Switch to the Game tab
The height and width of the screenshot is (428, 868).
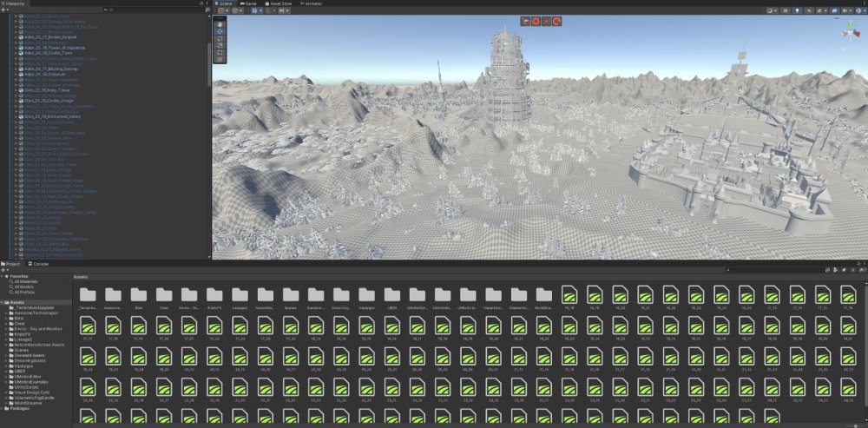click(x=249, y=3)
